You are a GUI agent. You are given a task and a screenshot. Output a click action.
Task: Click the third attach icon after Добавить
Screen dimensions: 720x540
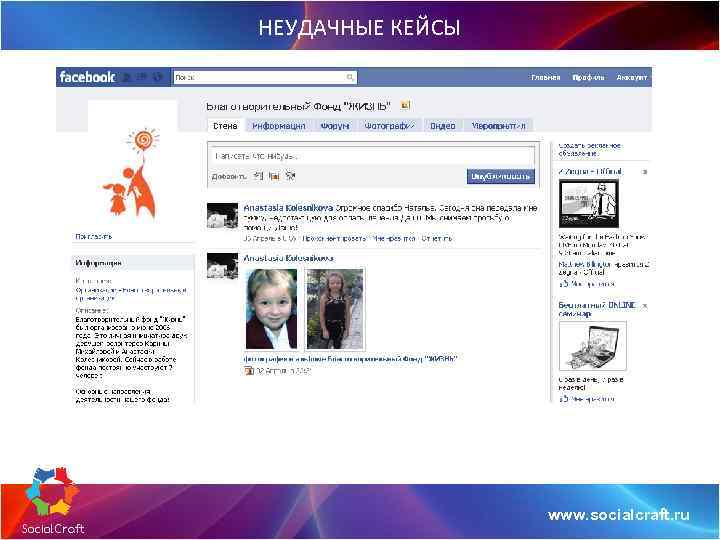tap(290, 175)
